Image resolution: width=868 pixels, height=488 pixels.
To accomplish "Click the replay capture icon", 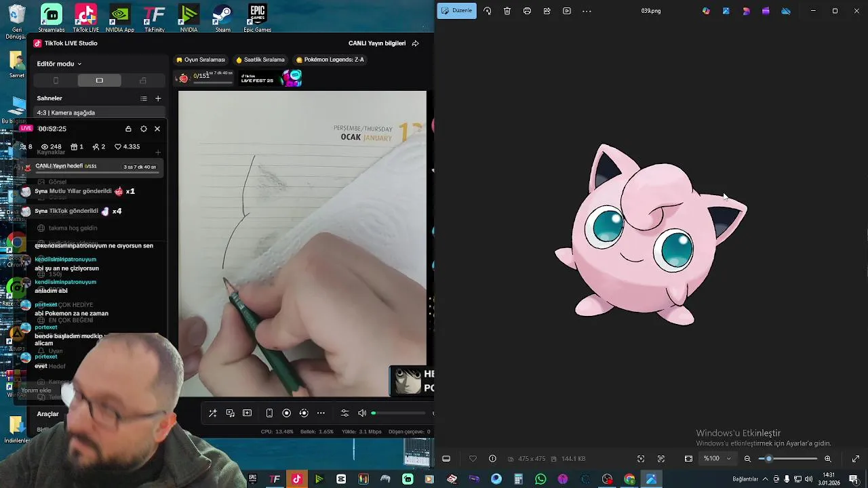I will (x=304, y=413).
